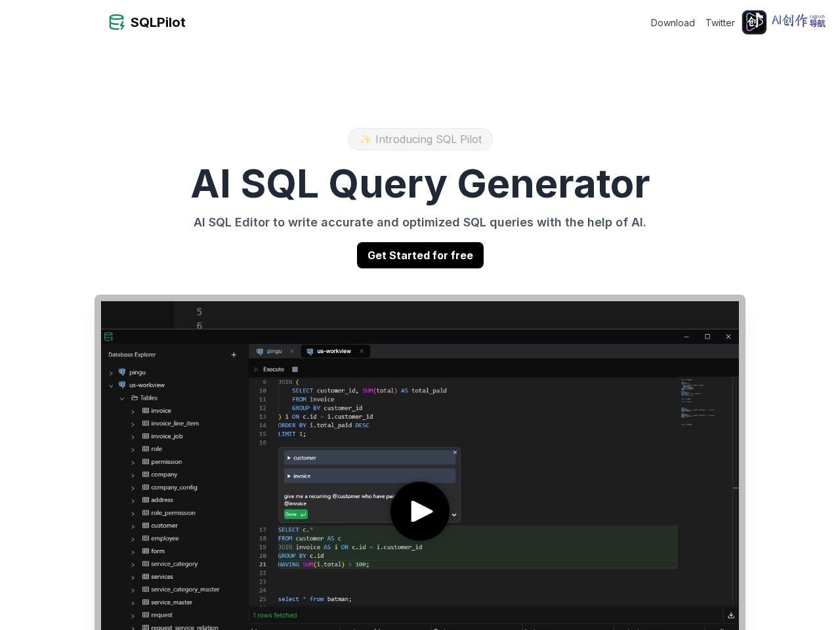Click the employee table icon
This screenshot has width=840, height=630.
coord(146,538)
